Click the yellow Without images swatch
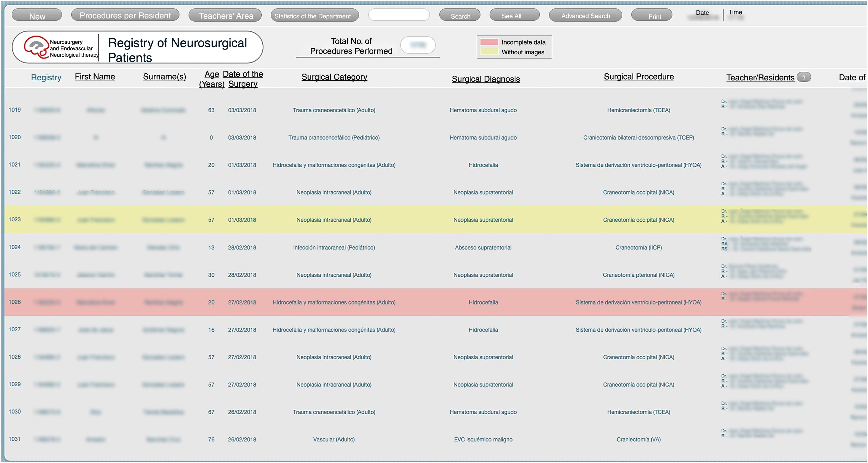 [x=489, y=52]
